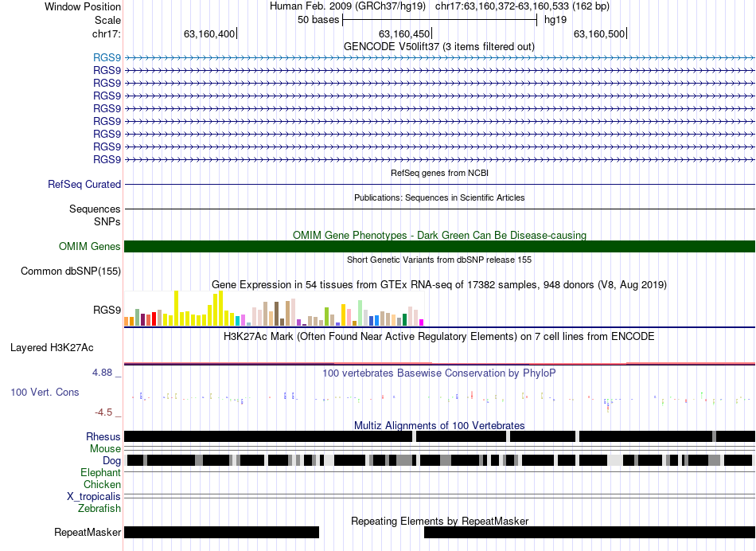
Task: Click the chr17:63,160,372-63,160,533 position text
Action: pos(522,6)
